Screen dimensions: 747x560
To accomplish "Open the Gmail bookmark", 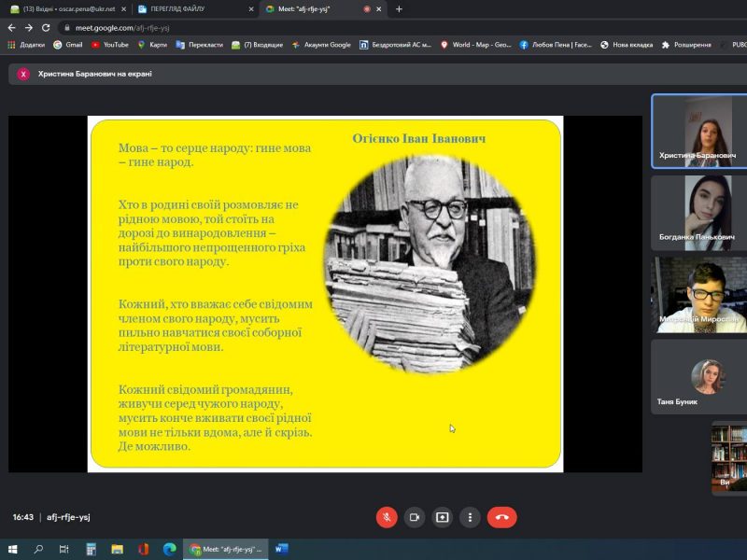I will 67,44.
